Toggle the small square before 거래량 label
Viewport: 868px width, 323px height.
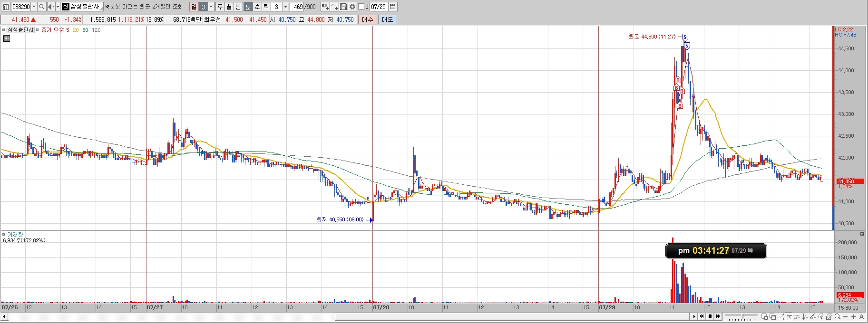[x=4, y=235]
